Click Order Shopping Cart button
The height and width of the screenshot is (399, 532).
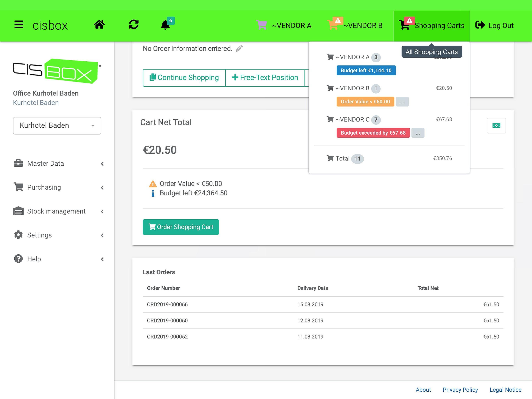(x=181, y=227)
